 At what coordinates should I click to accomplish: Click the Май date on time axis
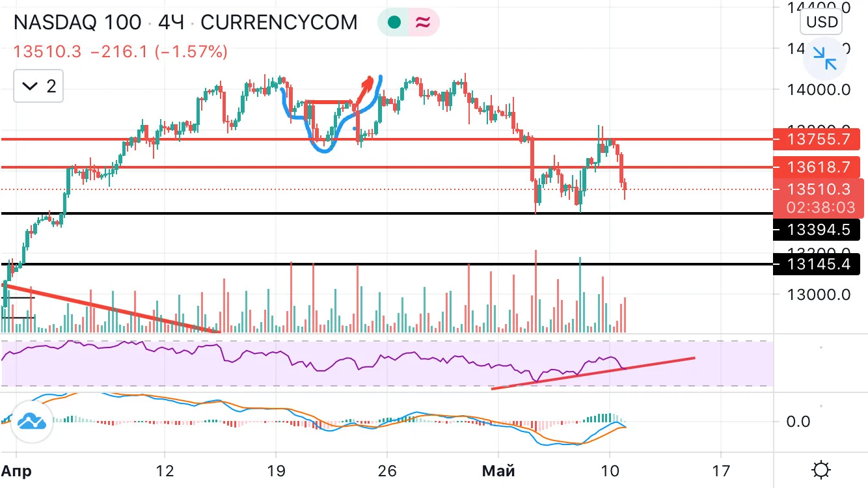click(x=500, y=470)
